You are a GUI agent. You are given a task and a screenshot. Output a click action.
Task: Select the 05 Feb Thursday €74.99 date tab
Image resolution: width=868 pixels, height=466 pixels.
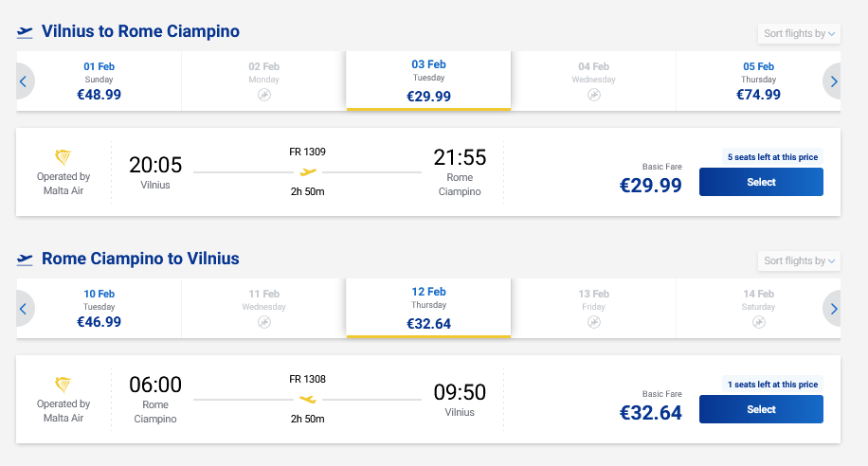[758, 81]
